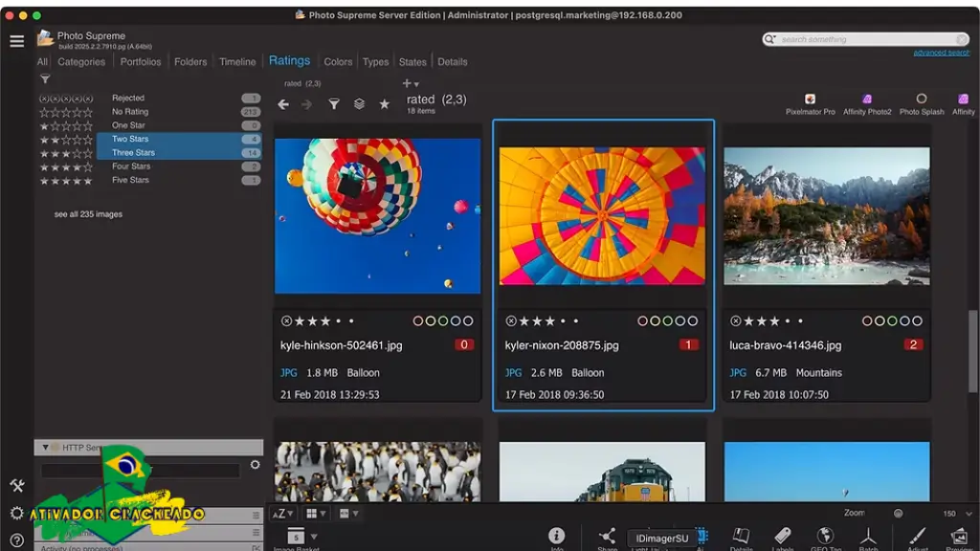Collapse the HTTP Server panel
This screenshot has width=980, height=551.
[45, 448]
